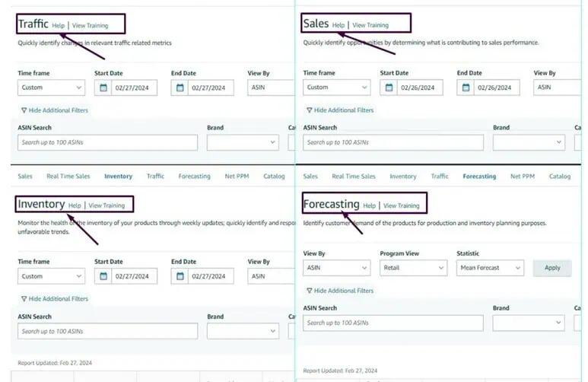Expand Time frame dropdown in Traffic panel

click(52, 88)
